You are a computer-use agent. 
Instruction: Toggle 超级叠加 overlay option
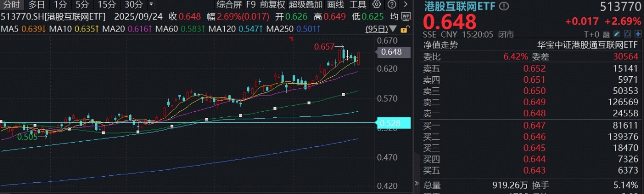[x=305, y=5]
